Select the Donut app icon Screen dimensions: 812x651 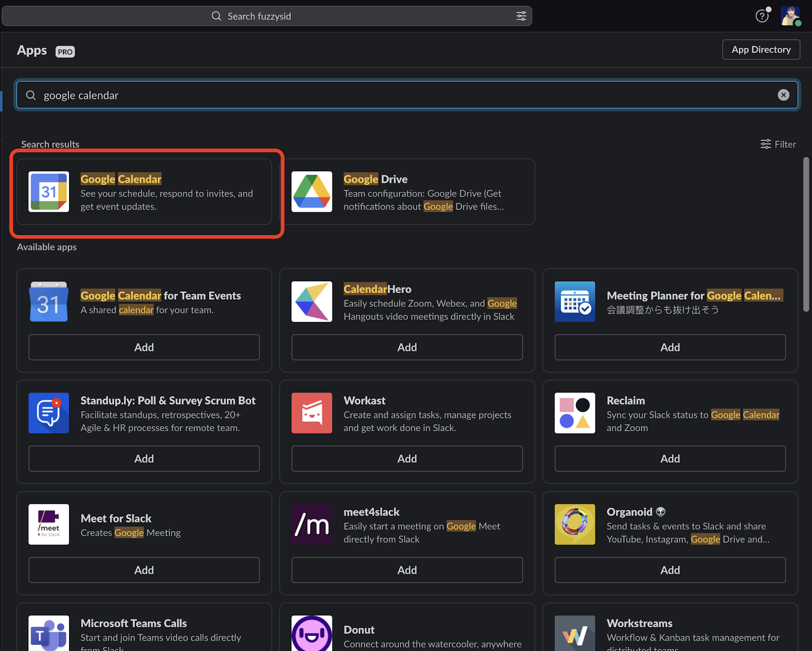pyautogui.click(x=312, y=633)
